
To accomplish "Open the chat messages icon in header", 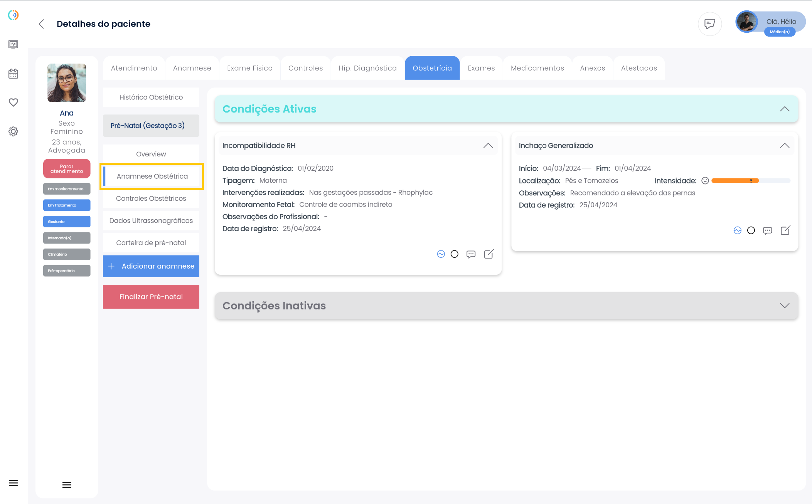I will point(710,24).
